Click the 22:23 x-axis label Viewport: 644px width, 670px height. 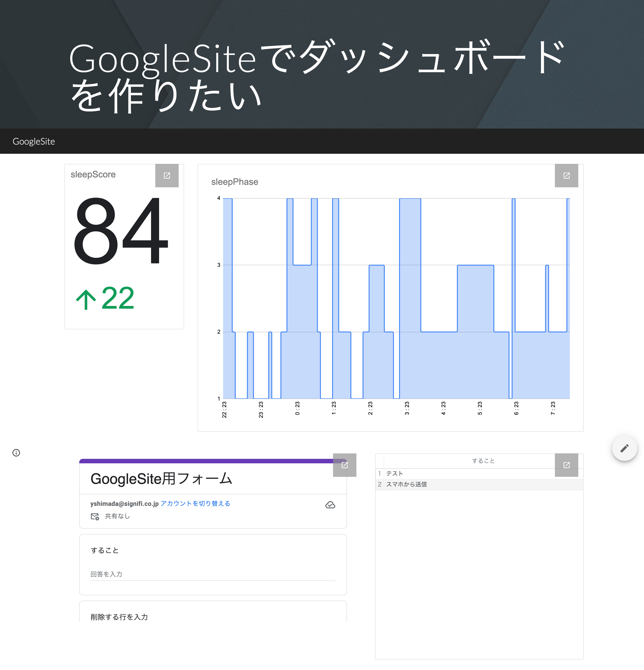(224, 410)
